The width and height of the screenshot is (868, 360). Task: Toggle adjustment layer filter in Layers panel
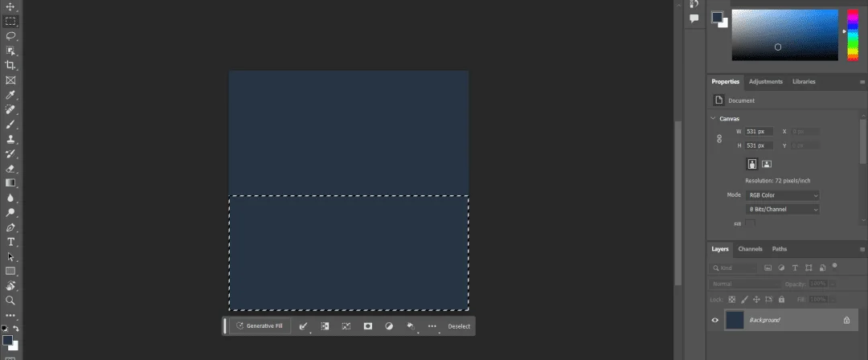[x=782, y=268]
